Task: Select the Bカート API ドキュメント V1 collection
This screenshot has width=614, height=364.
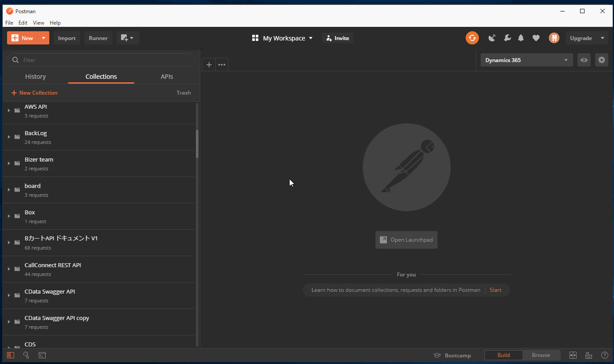Action: (99, 243)
